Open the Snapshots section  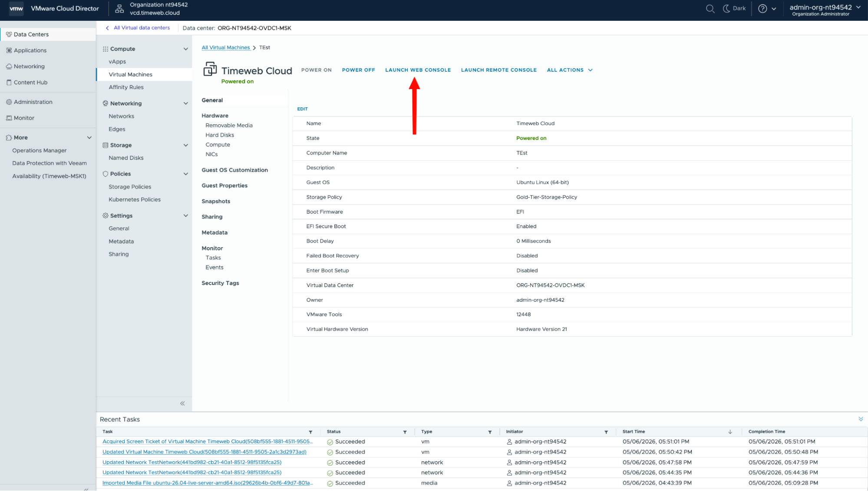[216, 201]
